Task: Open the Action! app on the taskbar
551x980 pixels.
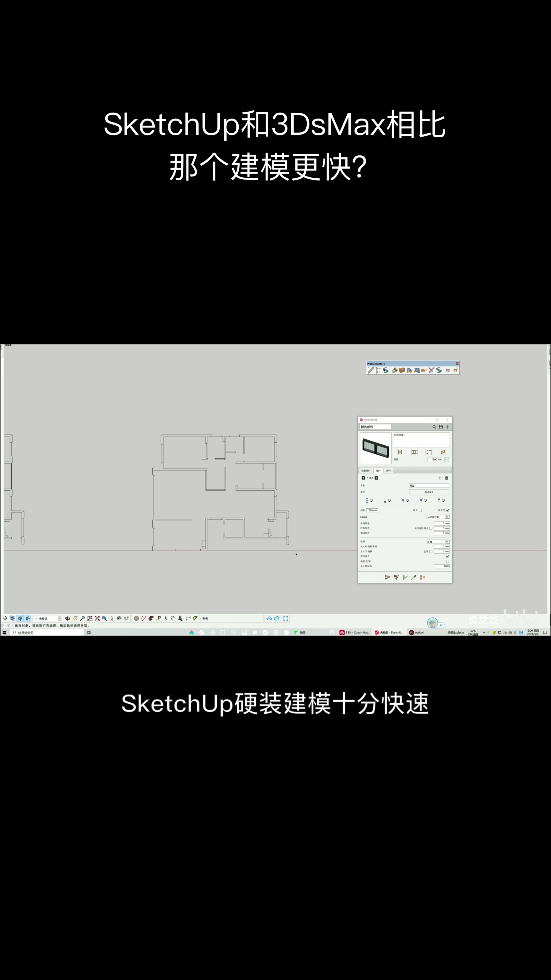Action: 417,633
